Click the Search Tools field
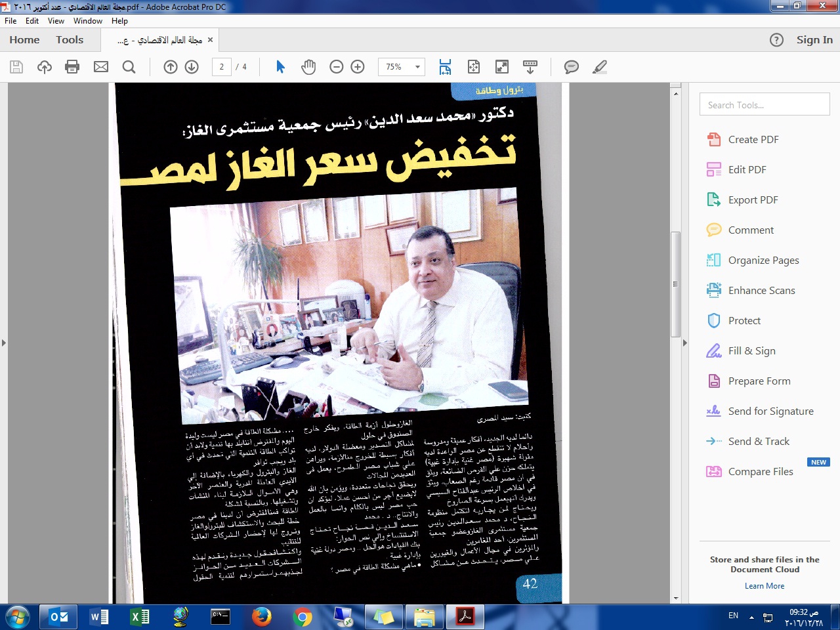The image size is (840, 630). [x=765, y=104]
